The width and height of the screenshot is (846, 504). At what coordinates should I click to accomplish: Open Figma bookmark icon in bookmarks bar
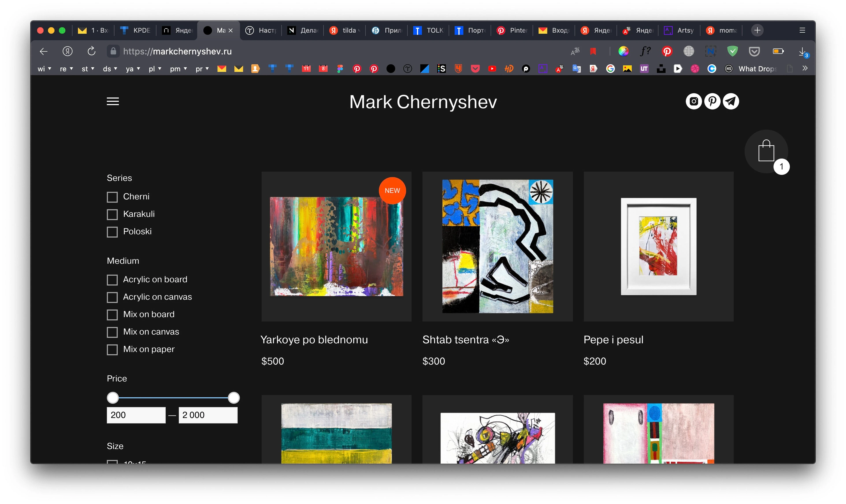coord(340,69)
